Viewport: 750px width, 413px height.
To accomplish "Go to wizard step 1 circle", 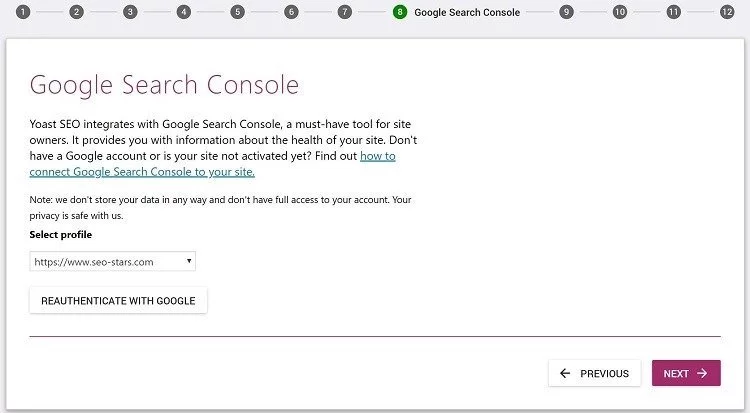I will point(23,12).
